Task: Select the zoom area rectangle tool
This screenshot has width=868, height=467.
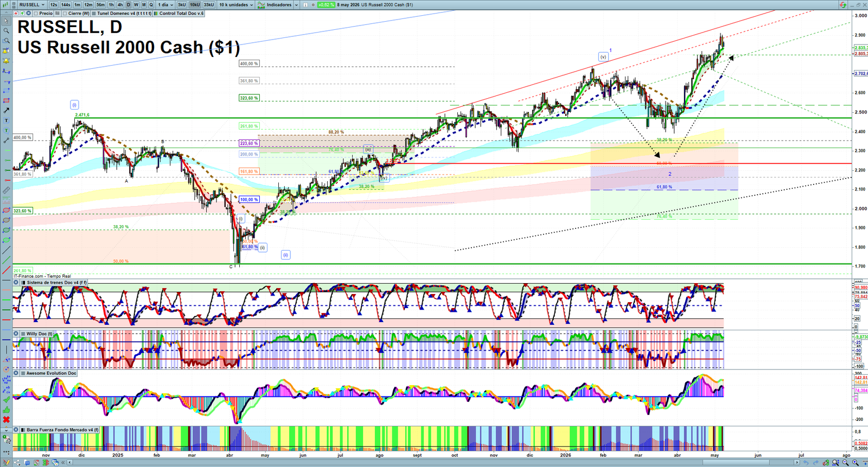Action: pos(7,41)
